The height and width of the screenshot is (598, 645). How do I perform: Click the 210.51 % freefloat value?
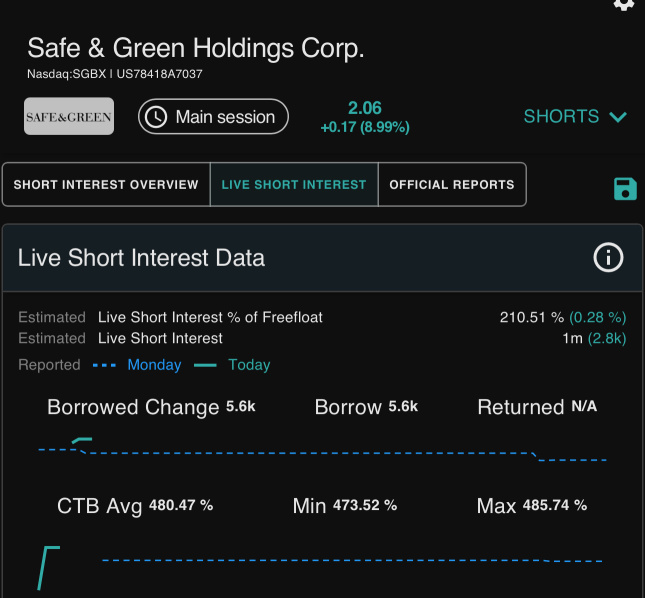pyautogui.click(x=531, y=318)
